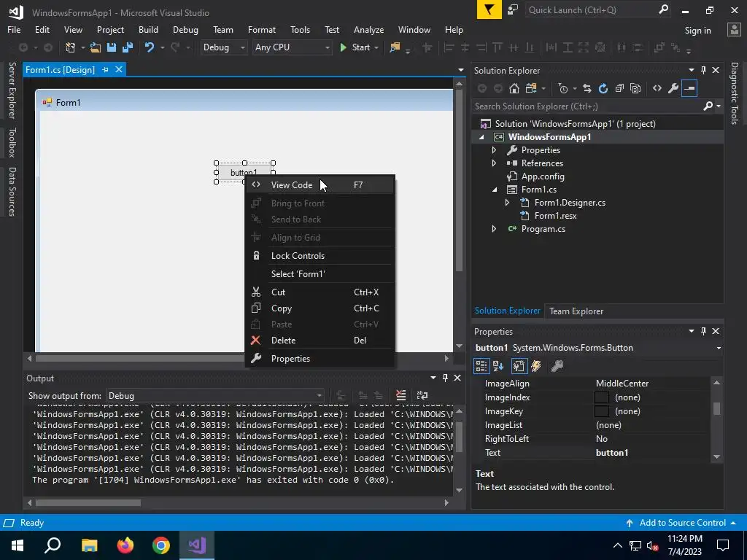Image resolution: width=747 pixels, height=560 pixels.
Task: Auto-hide the Output panel with pin icon
Action: point(445,378)
